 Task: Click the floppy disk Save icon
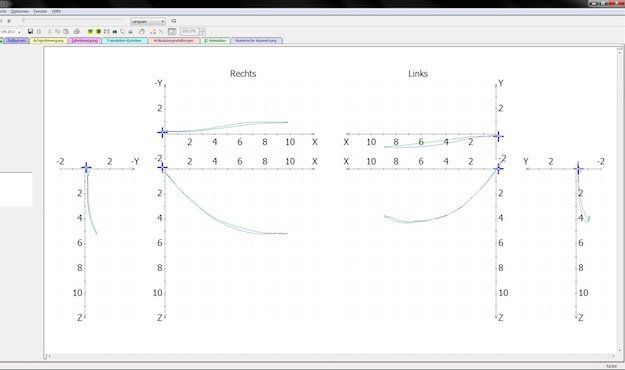(x=30, y=31)
